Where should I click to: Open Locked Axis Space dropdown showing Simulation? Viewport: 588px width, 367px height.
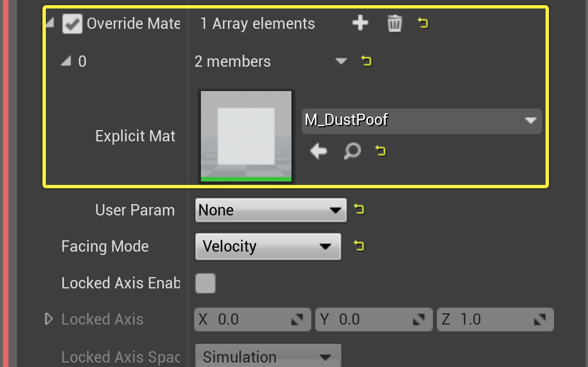268,356
